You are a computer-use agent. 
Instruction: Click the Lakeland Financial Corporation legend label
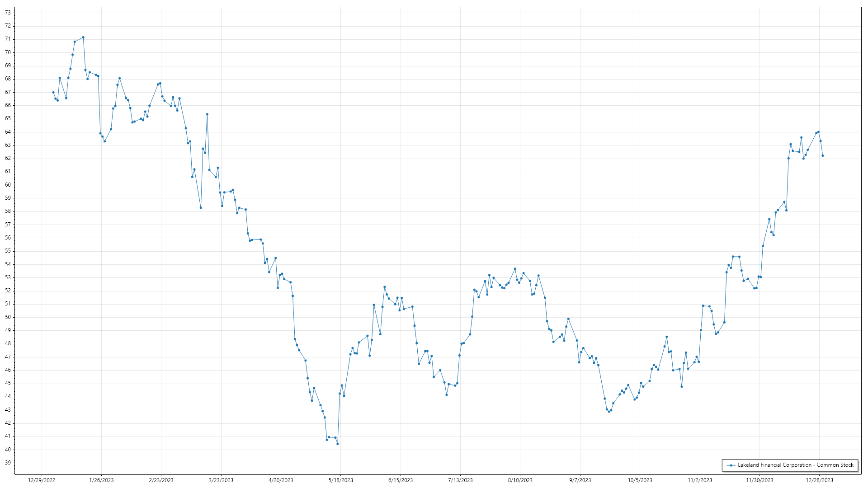[795, 465]
